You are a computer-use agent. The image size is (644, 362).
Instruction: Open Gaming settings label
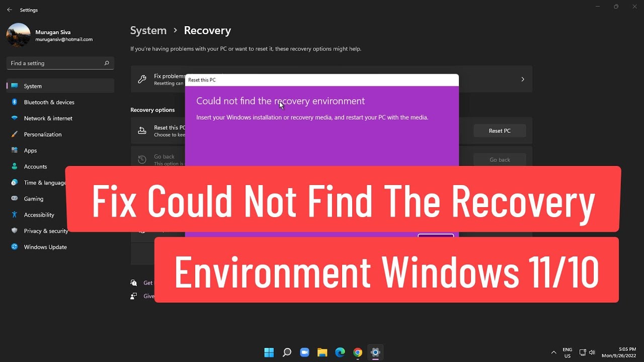point(34,199)
